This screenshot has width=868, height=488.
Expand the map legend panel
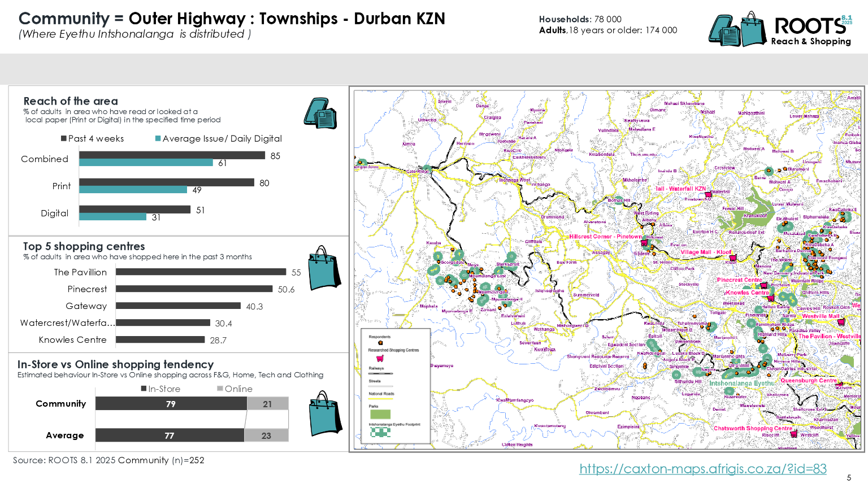coord(396,387)
